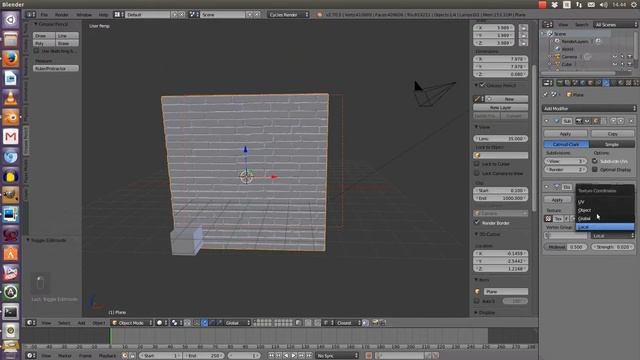Click the pivot point icon in 3D header
This screenshot has height=360, width=640.
[175, 322]
